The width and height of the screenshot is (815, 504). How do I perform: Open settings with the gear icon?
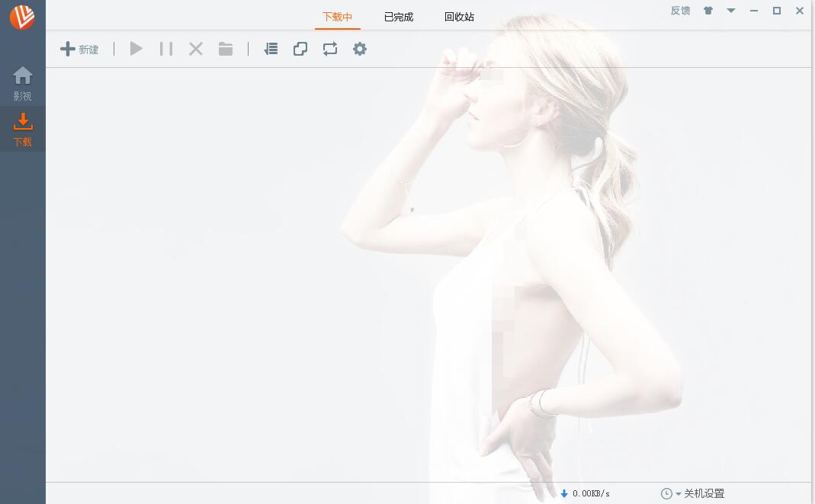pyautogui.click(x=360, y=50)
